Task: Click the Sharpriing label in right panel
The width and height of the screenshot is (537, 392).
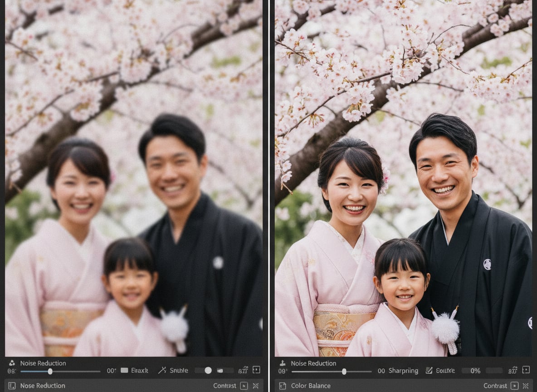Action: pyautogui.click(x=403, y=371)
